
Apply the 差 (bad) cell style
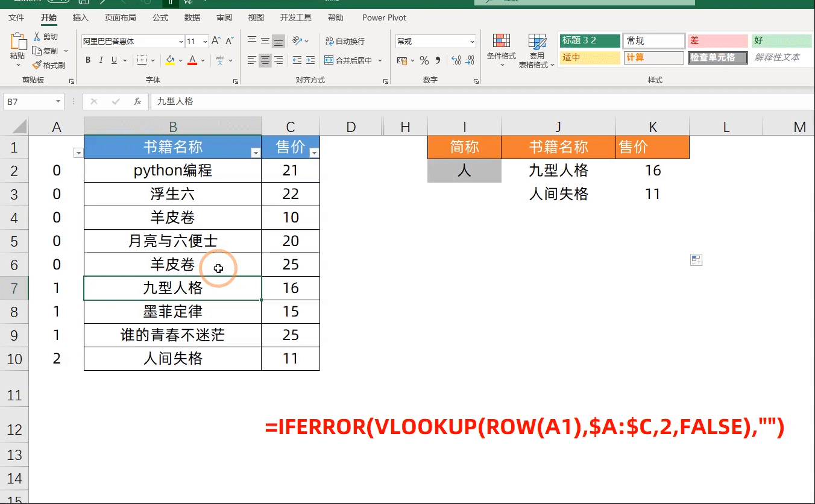point(718,41)
